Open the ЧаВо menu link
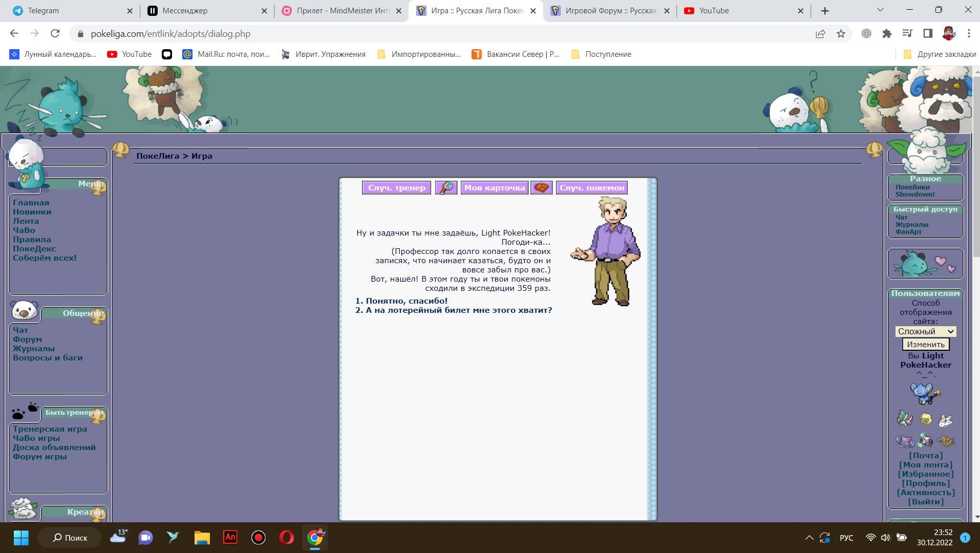This screenshot has height=553, width=980. [24, 230]
